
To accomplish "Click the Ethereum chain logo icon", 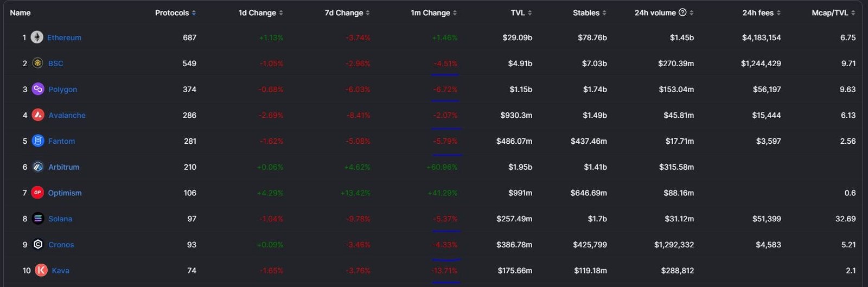I will [37, 37].
